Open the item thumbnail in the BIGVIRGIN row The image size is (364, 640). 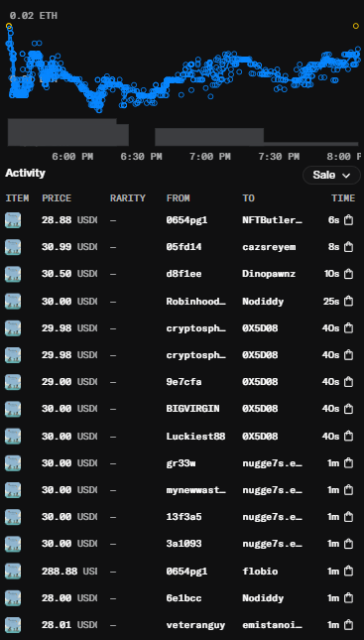coord(13,409)
